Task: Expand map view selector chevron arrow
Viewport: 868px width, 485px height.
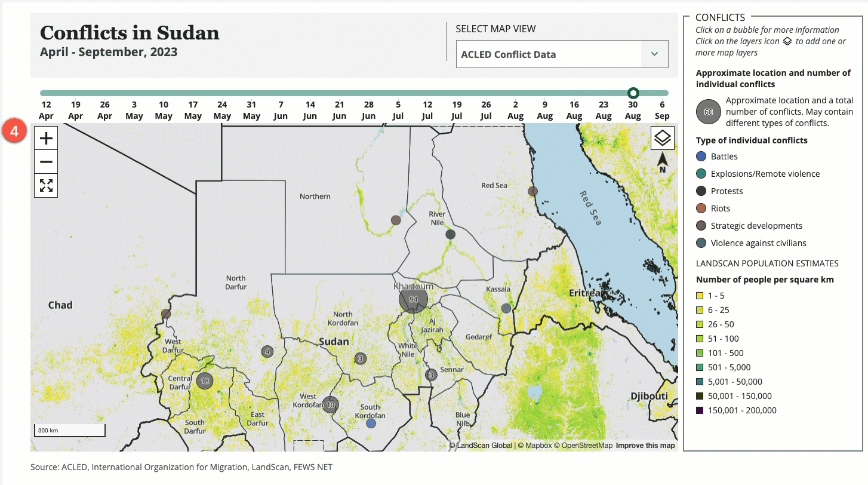Action: coord(654,54)
